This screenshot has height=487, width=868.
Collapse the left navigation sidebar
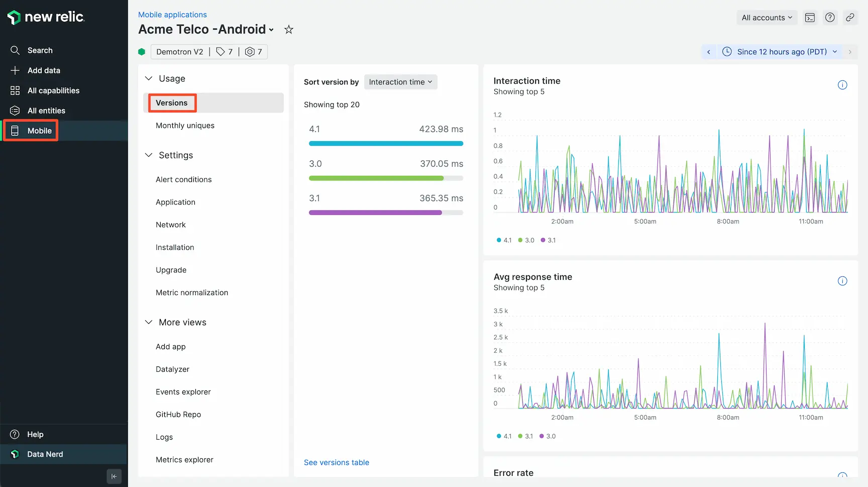(x=114, y=476)
